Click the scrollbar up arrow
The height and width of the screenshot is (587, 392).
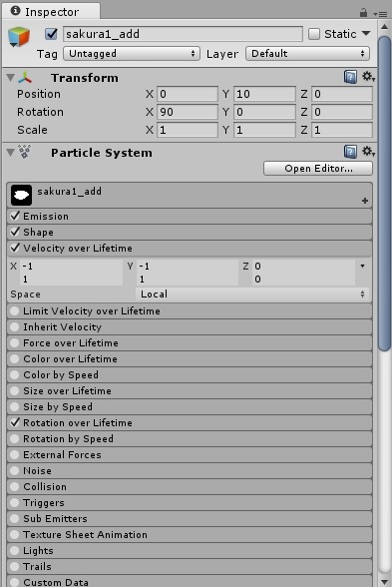coord(384,27)
